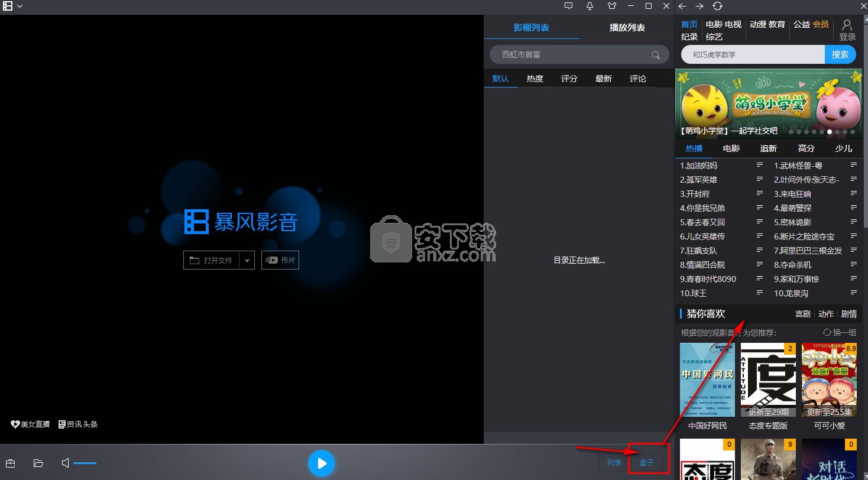Select the 追新 ranking tab
Viewport: 868px width, 480px height.
pos(769,148)
